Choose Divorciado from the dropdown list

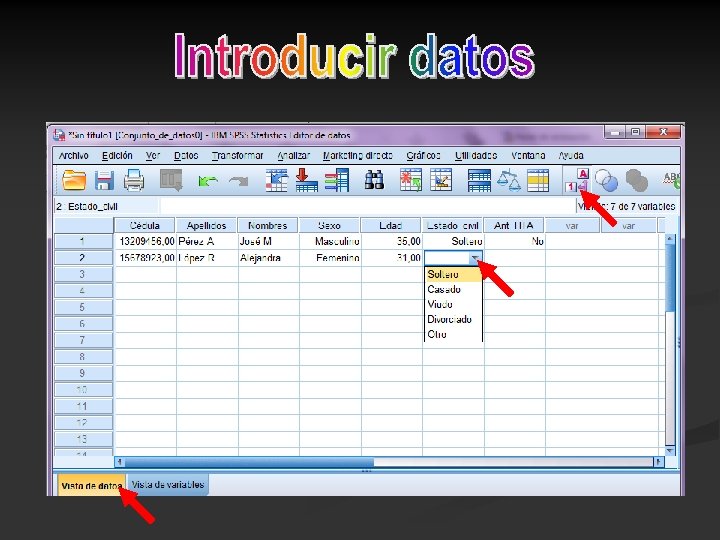454,319
